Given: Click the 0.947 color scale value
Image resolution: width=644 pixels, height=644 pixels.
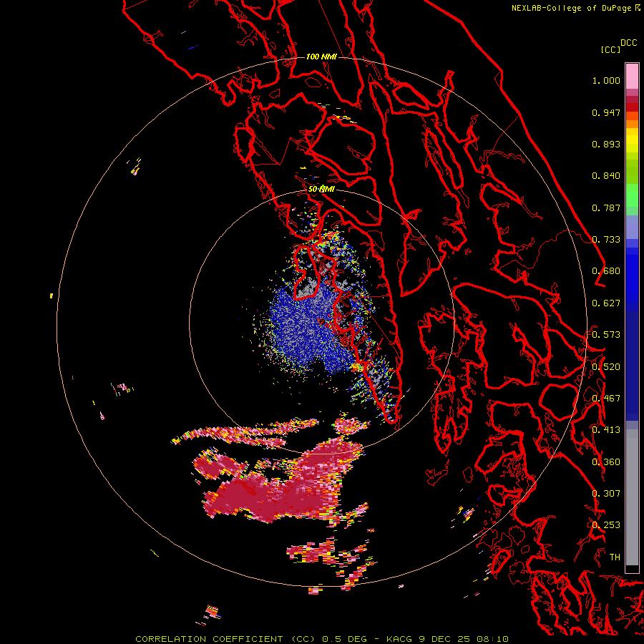Looking at the screenshot, I should pos(606,112).
